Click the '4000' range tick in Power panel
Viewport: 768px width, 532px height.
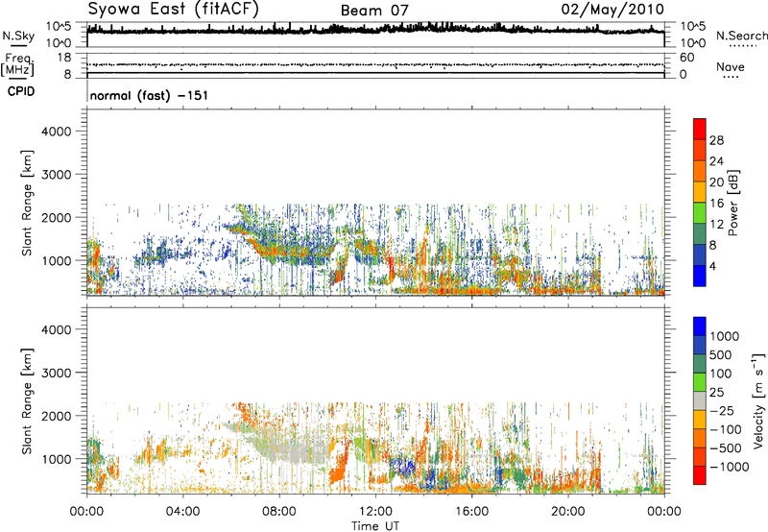tap(57, 132)
